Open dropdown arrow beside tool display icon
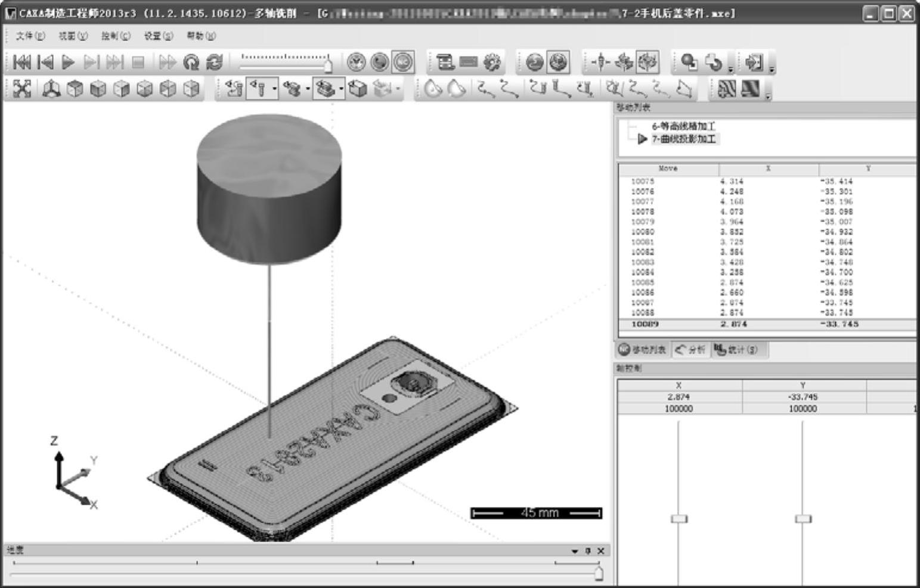Image resolution: width=920 pixels, height=588 pixels. coord(274,89)
